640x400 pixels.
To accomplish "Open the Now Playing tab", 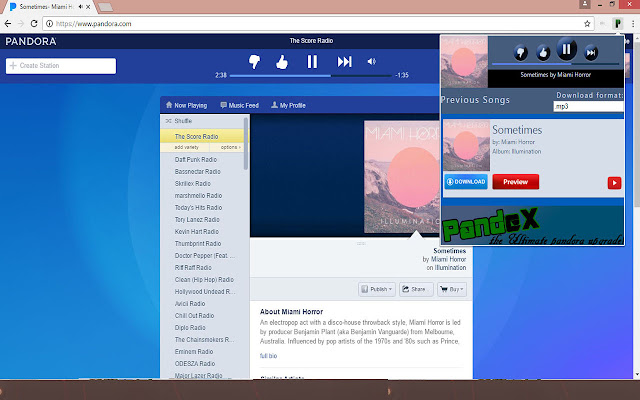I will pos(186,105).
